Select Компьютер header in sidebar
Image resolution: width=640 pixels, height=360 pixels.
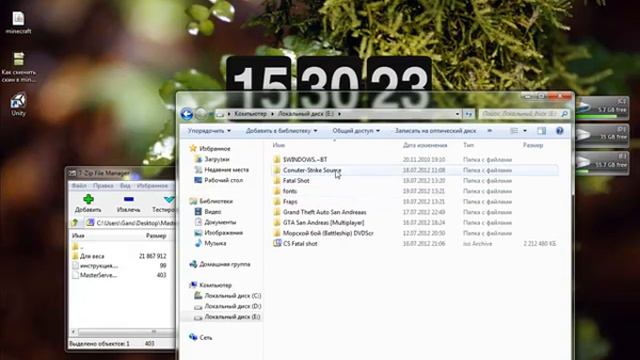(216, 285)
